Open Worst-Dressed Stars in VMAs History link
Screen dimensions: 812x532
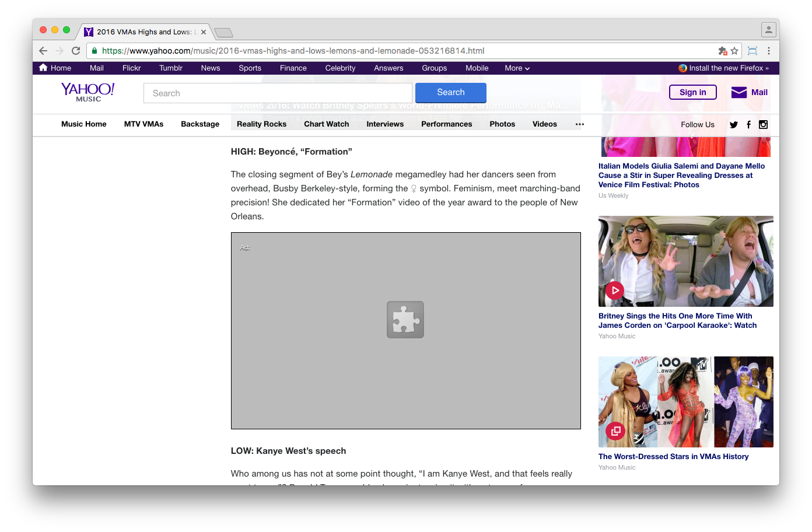(673, 457)
